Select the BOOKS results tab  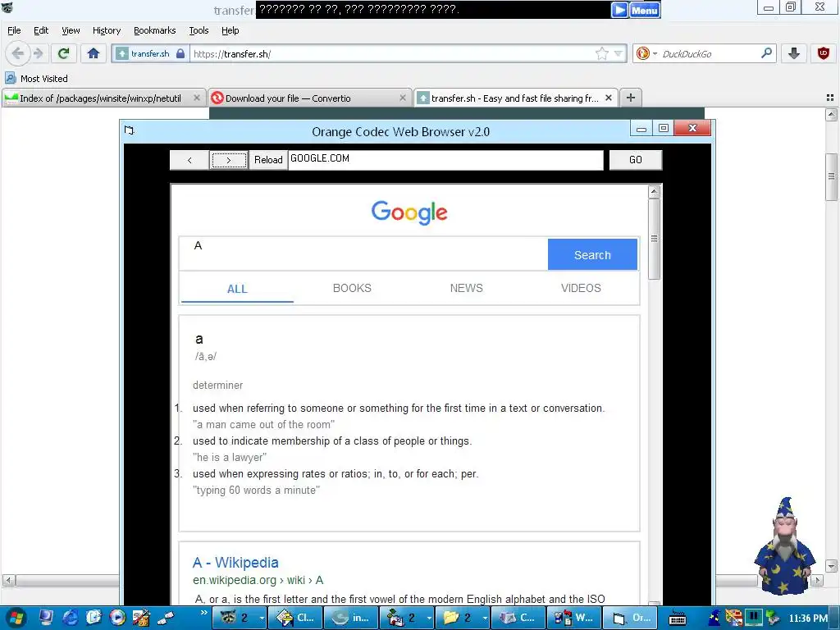tap(352, 288)
